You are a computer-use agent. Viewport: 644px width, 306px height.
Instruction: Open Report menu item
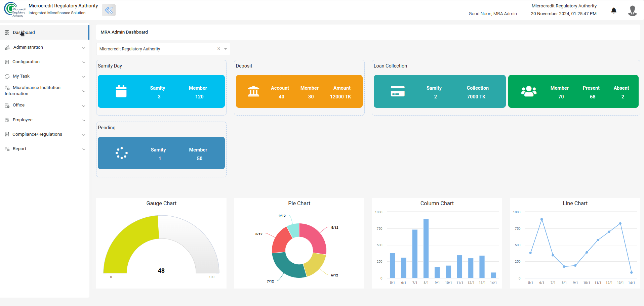[45, 149]
